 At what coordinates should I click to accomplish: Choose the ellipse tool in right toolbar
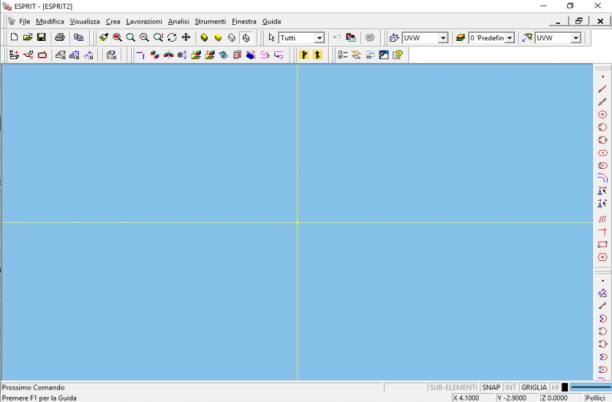point(602,153)
